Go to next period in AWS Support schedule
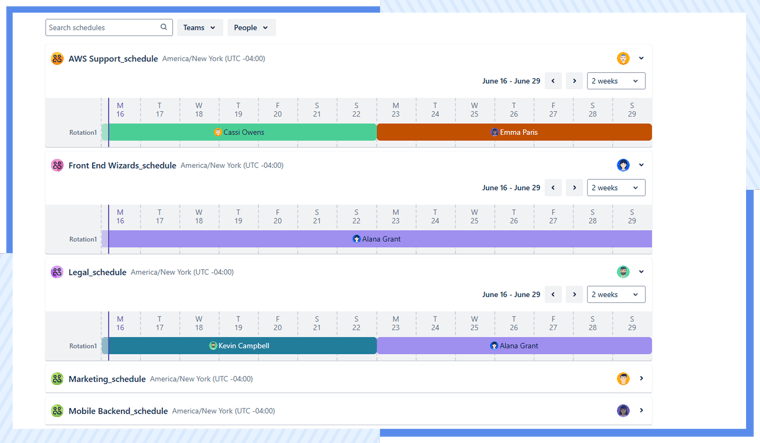The width and height of the screenshot is (760, 443). (574, 81)
